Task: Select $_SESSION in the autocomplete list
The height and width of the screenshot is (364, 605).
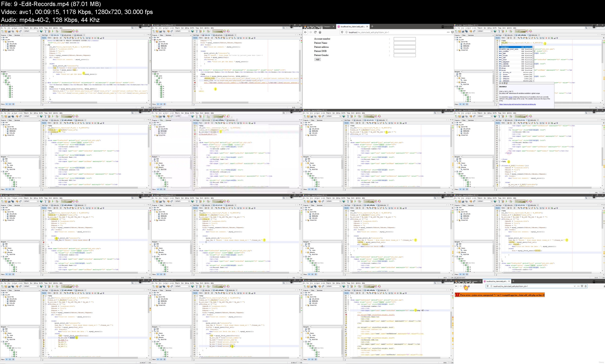Action: coord(516,66)
